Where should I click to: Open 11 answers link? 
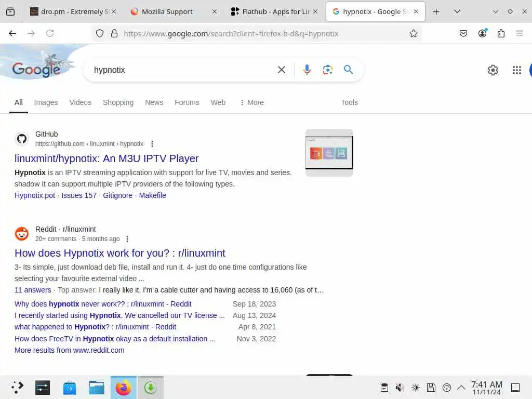pos(33,290)
